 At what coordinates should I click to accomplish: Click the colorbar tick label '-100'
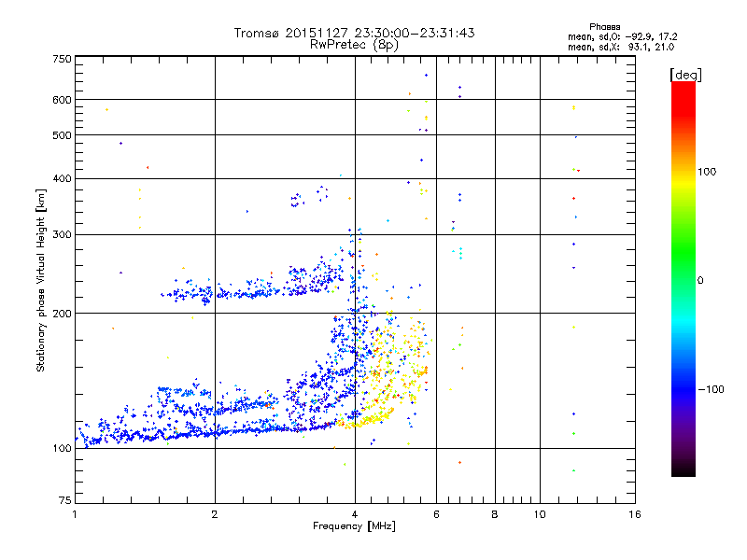712,389
